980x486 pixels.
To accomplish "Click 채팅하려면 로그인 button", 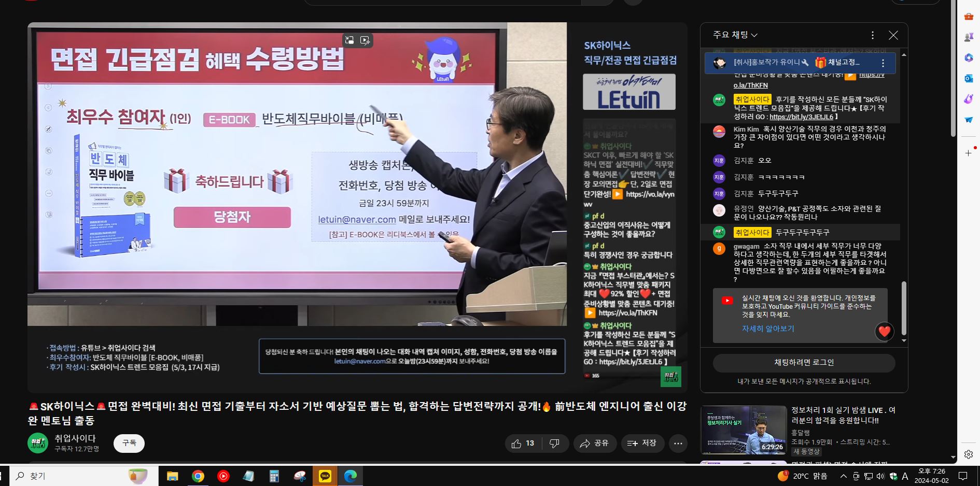I will coord(804,363).
